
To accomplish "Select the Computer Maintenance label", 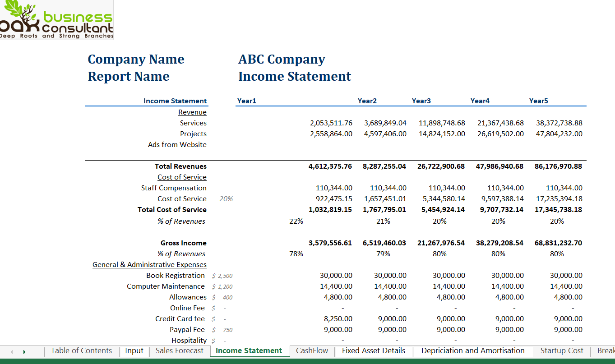I will click(166, 286).
